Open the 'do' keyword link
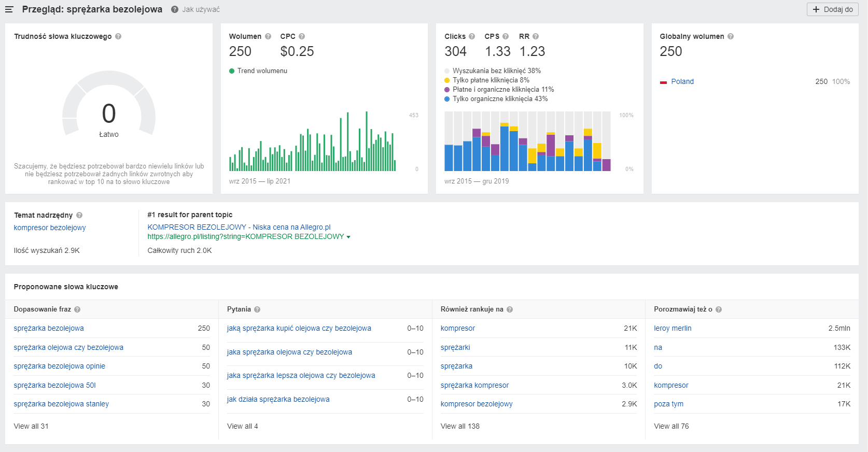This screenshot has width=868, height=452. coord(658,366)
